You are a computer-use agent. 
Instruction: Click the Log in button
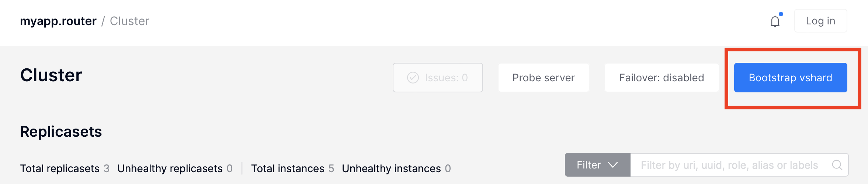[x=820, y=21]
